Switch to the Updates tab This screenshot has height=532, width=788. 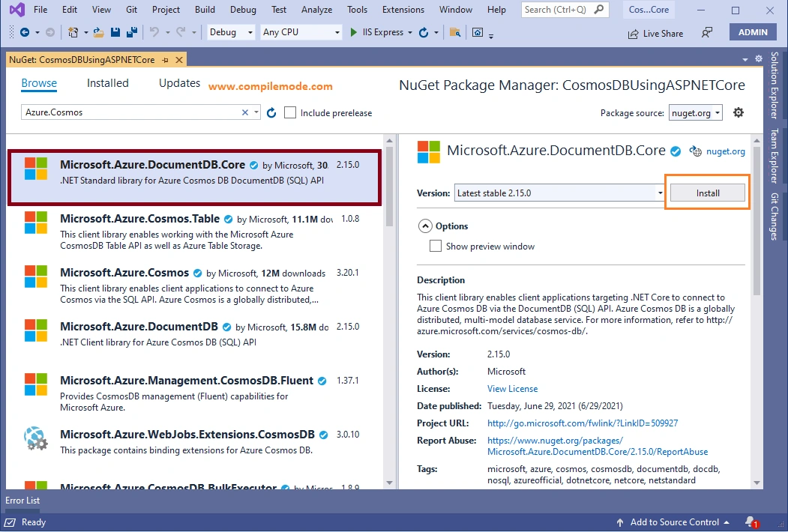(179, 83)
